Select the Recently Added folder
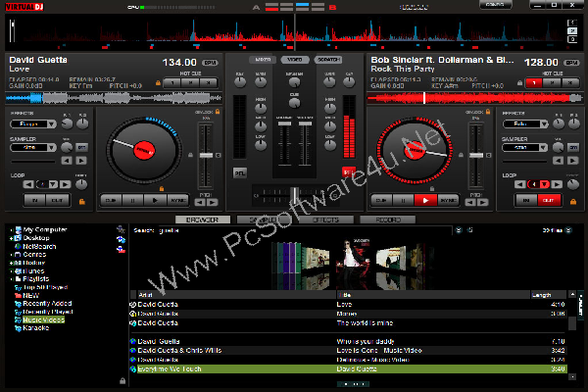 pyautogui.click(x=47, y=304)
